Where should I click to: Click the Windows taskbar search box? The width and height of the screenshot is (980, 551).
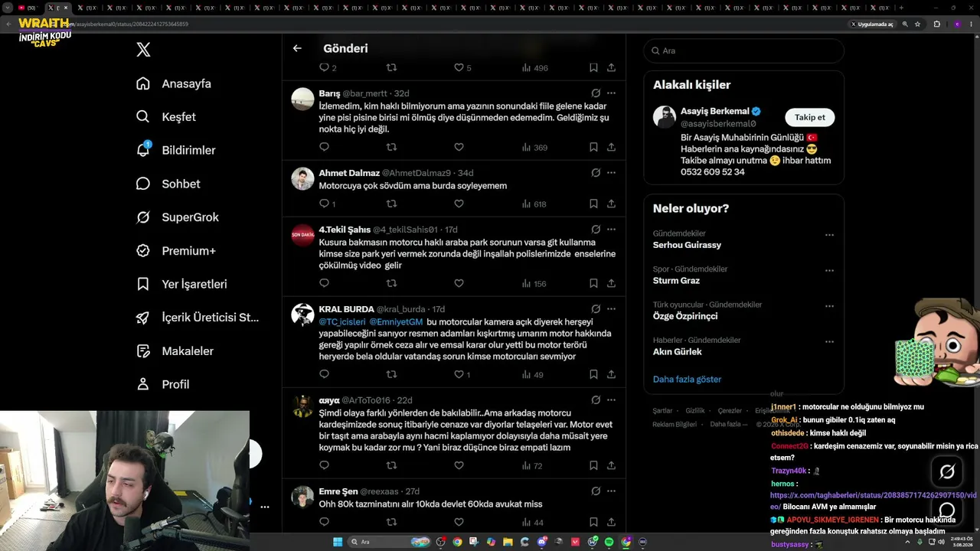point(389,542)
